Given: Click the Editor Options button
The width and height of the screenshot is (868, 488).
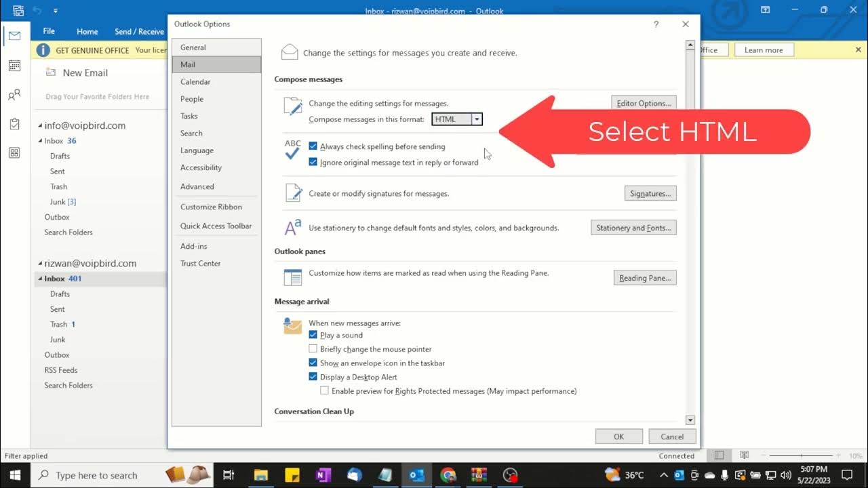Looking at the screenshot, I should click(x=644, y=103).
